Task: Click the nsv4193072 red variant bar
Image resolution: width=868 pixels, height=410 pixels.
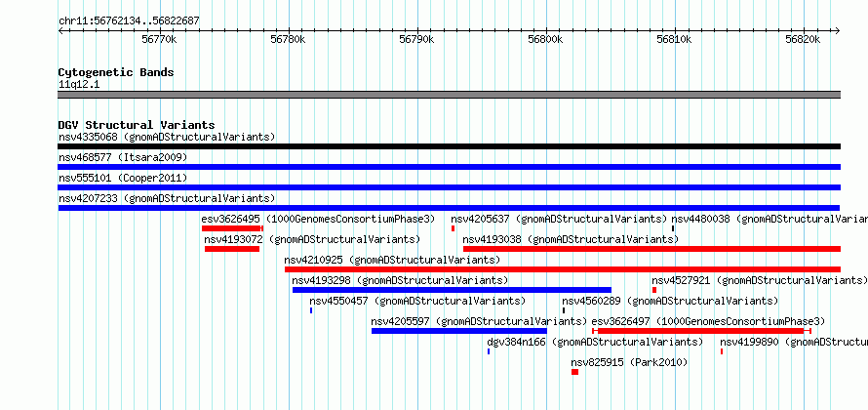Action: tap(232, 249)
